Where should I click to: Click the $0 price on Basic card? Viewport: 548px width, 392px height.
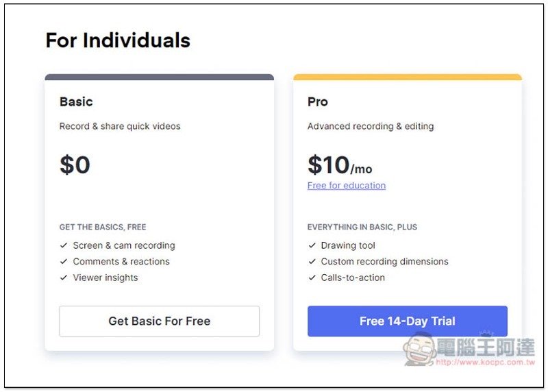(75, 165)
